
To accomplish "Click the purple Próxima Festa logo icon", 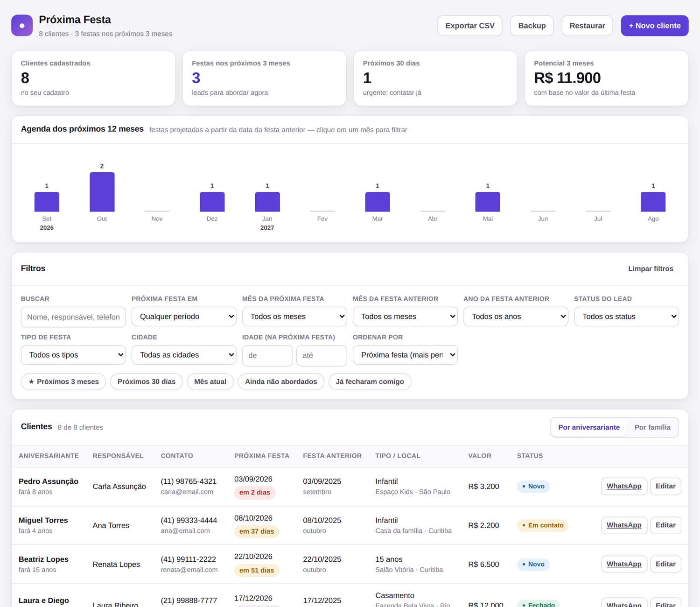I will tap(22, 25).
